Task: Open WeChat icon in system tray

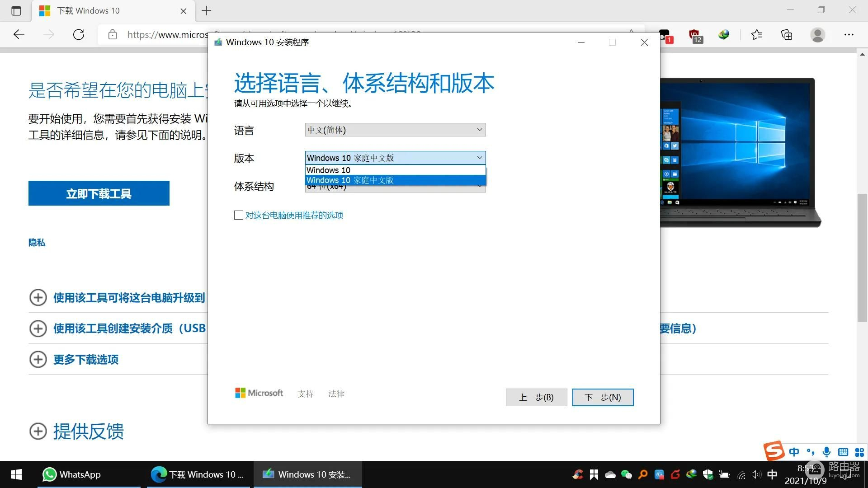Action: coord(626,474)
